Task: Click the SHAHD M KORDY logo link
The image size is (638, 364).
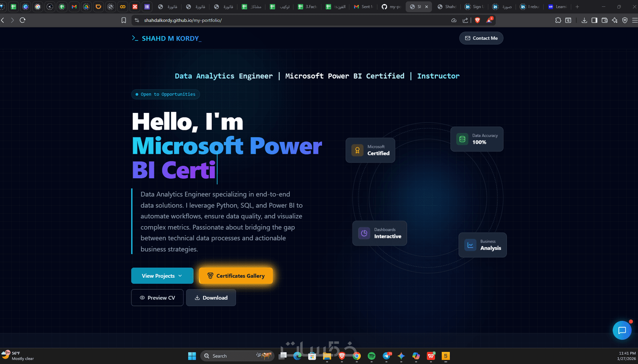Action: 167,38
